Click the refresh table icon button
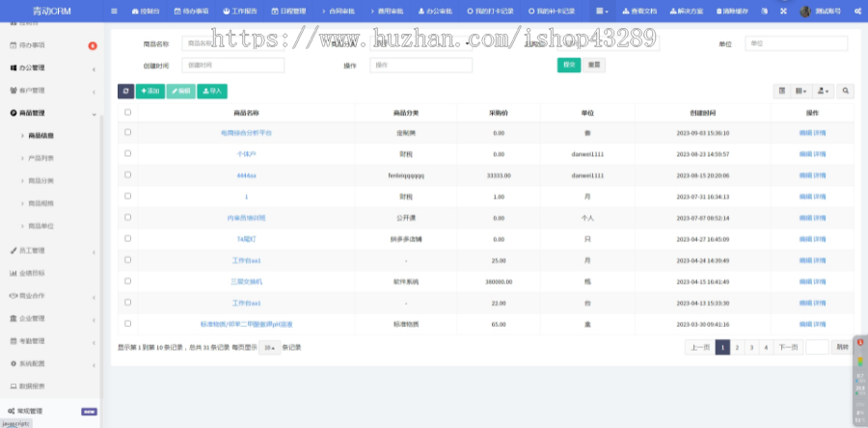This screenshot has width=868, height=428. coord(125,91)
